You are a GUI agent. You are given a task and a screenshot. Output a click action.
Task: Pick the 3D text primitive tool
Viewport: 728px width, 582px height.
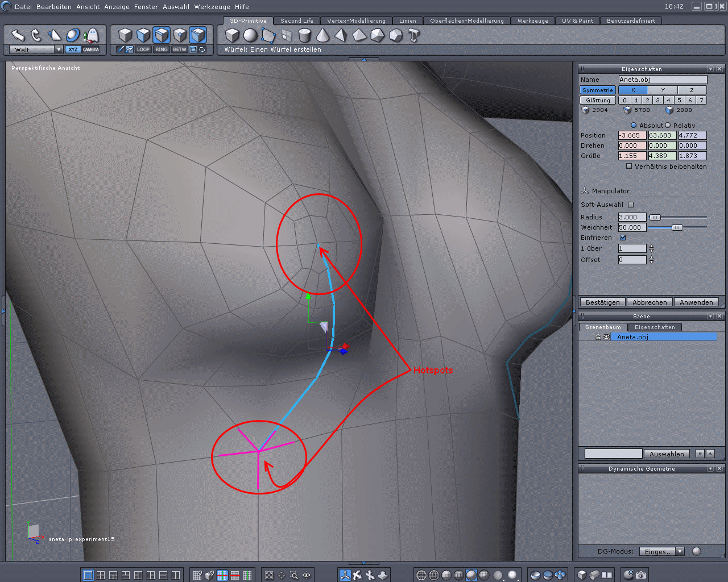pos(414,35)
